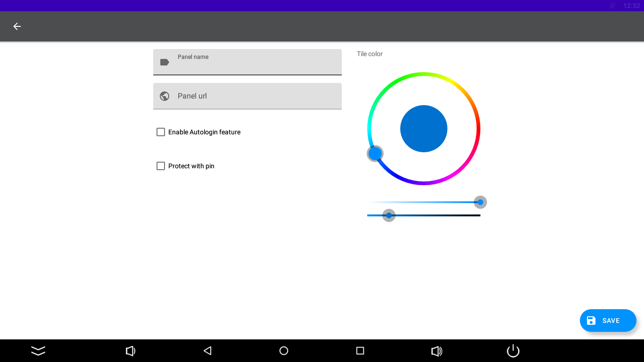Image resolution: width=644 pixels, height=362 pixels.
Task: Click the globe icon beside Panel url
Action: [165, 96]
